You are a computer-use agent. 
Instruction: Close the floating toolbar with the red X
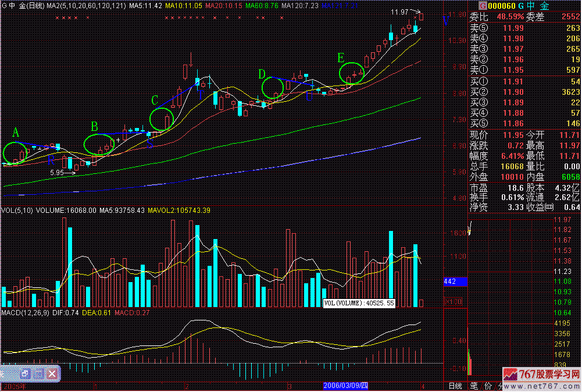click(x=52, y=373)
